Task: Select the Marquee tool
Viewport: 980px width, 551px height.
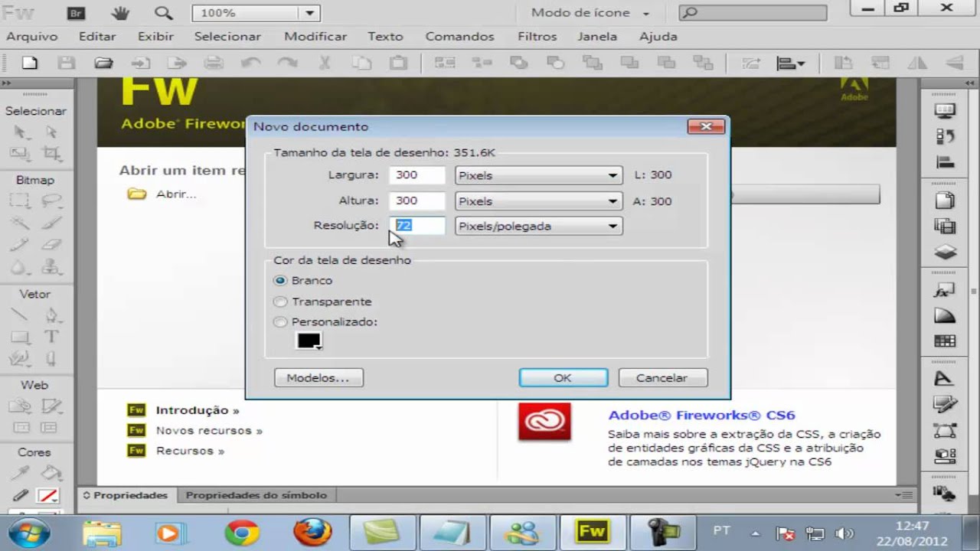Action: point(20,201)
